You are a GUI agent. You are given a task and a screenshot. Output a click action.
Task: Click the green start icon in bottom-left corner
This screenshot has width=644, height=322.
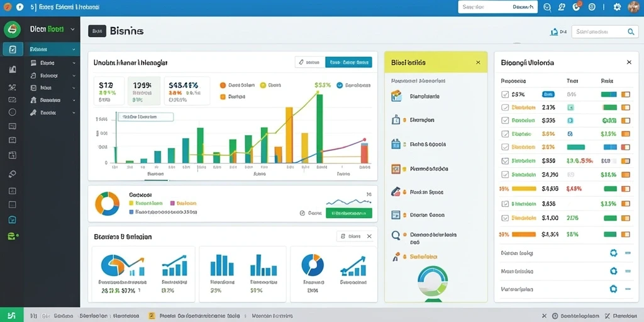click(x=11, y=316)
